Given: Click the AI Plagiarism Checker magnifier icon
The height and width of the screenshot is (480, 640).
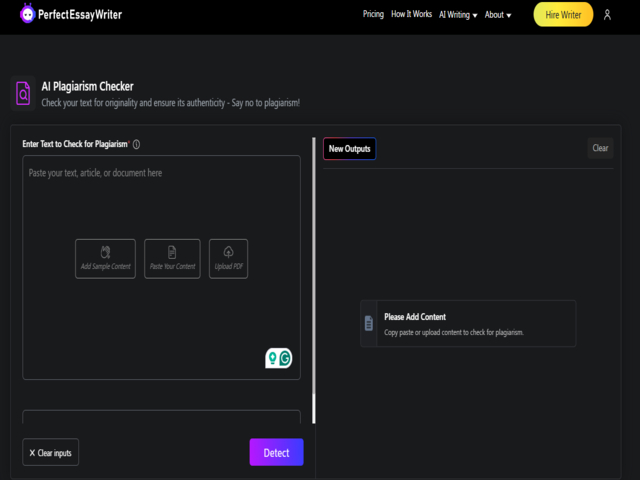Looking at the screenshot, I should tap(23, 94).
